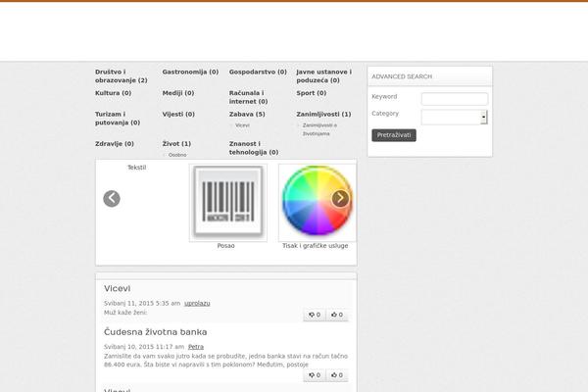The height and width of the screenshot is (392, 588).
Task: Open Sport (0) category
Action: pos(312,93)
